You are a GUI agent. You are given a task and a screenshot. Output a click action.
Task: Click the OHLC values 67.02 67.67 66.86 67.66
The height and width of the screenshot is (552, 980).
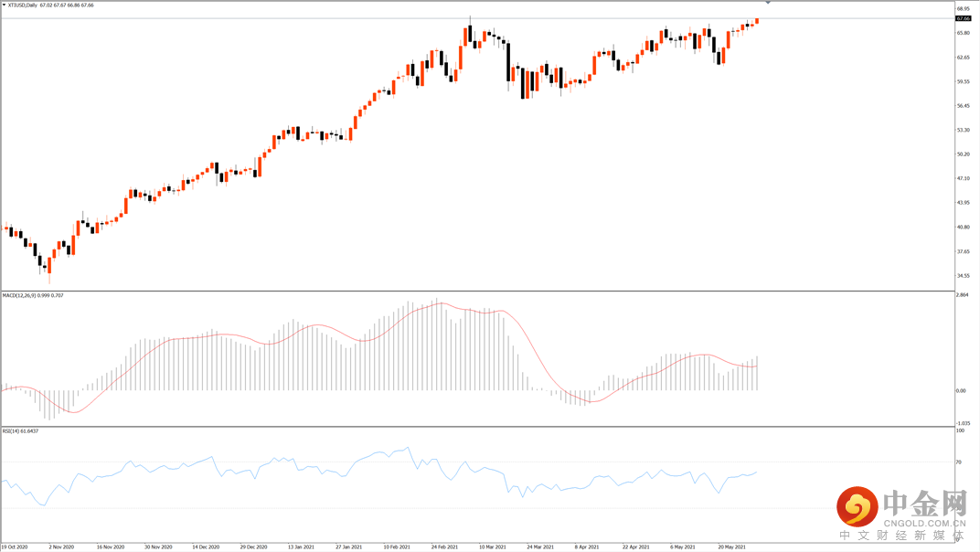(x=67, y=5)
